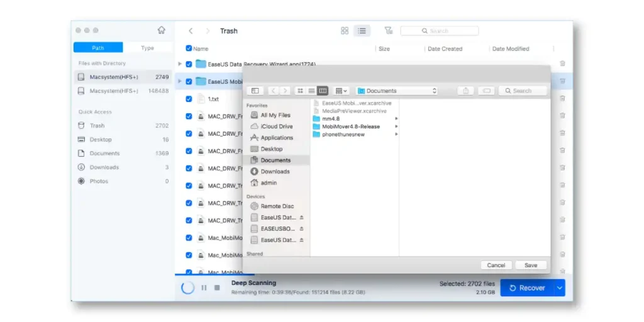Select Applications in dialog Favorites
Viewport: 644px width, 322px height.
click(277, 138)
